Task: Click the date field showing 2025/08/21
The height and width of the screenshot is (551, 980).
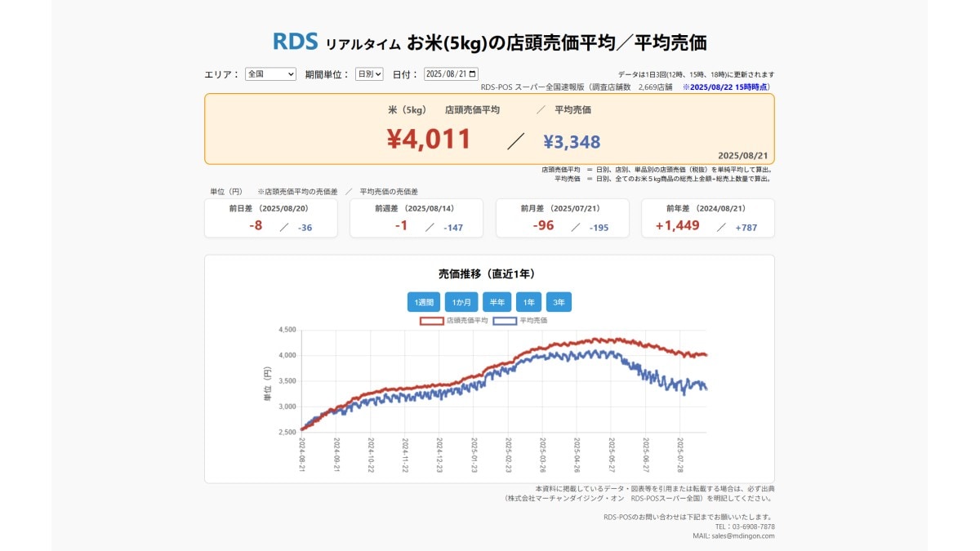Action: coord(452,73)
